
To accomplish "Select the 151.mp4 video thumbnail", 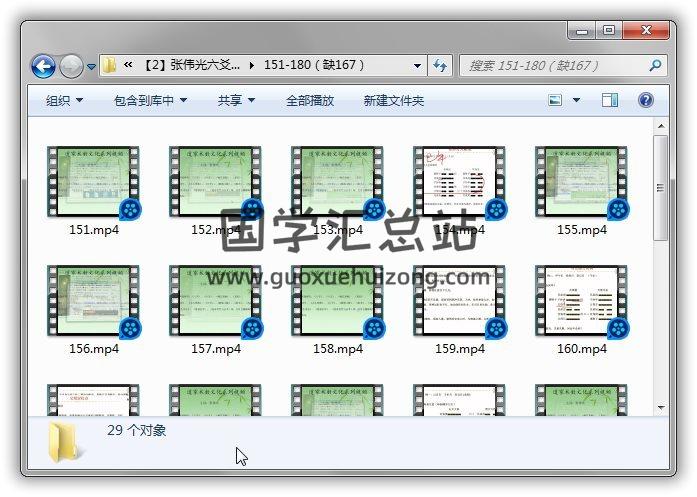I will (93, 182).
